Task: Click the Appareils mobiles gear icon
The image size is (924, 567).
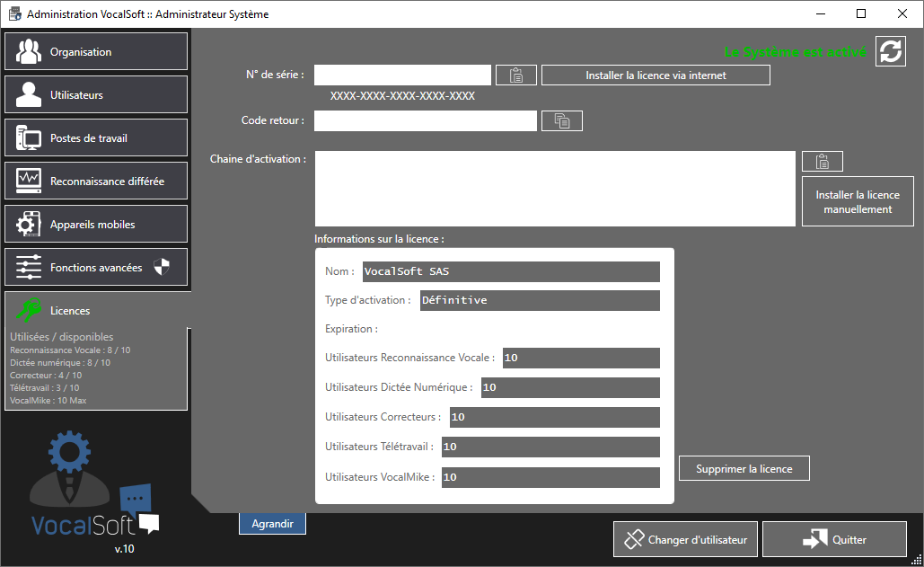Action: tap(29, 224)
